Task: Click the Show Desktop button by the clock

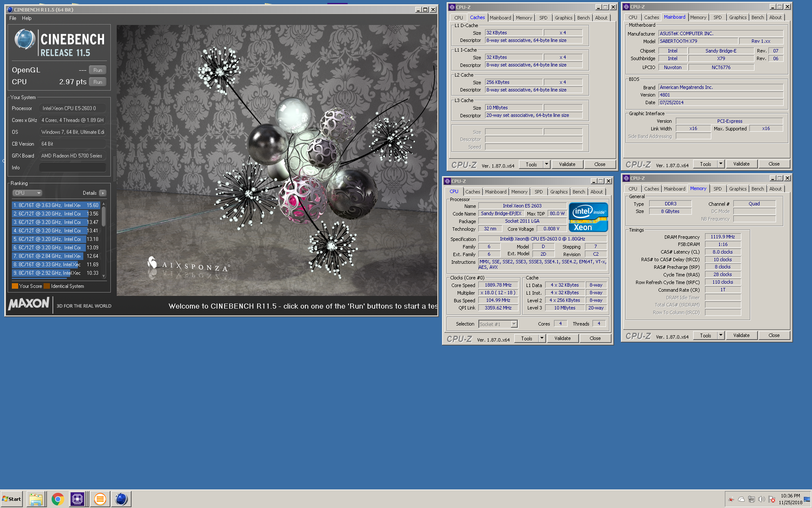Action: pos(808,499)
